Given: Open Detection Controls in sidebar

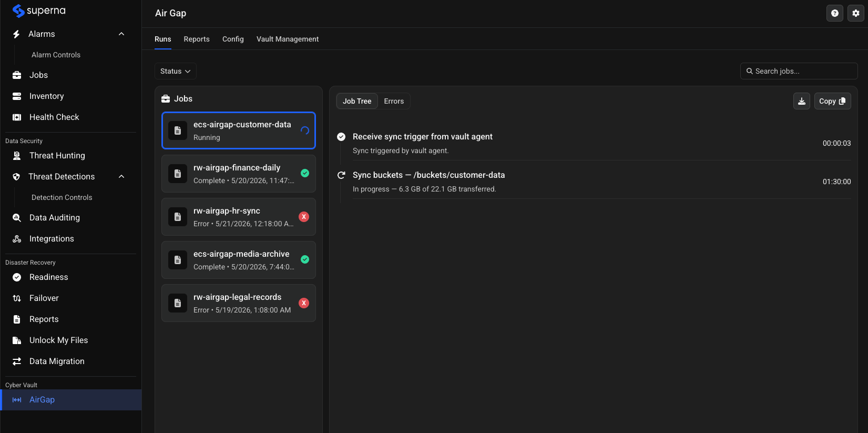Looking at the screenshot, I should pos(62,197).
